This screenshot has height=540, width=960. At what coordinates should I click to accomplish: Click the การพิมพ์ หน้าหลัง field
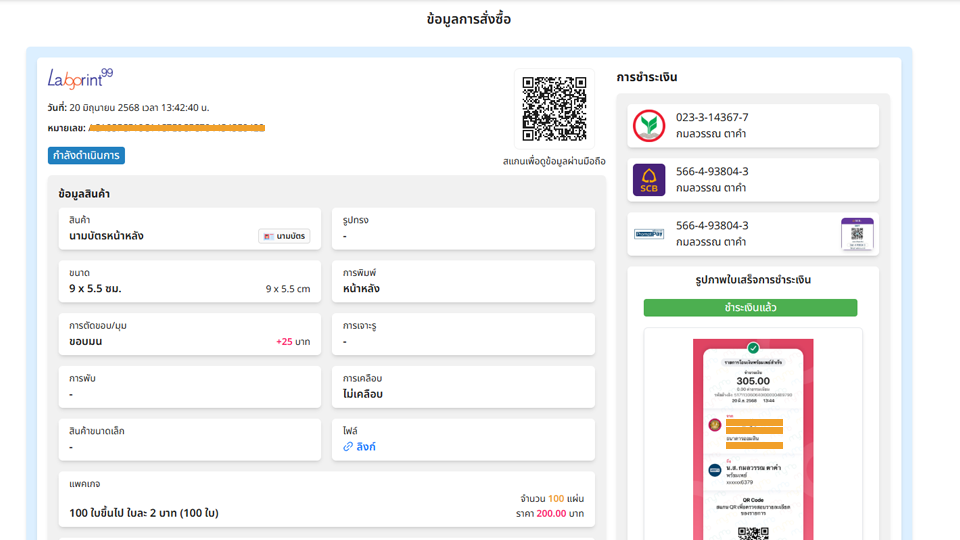tap(463, 281)
